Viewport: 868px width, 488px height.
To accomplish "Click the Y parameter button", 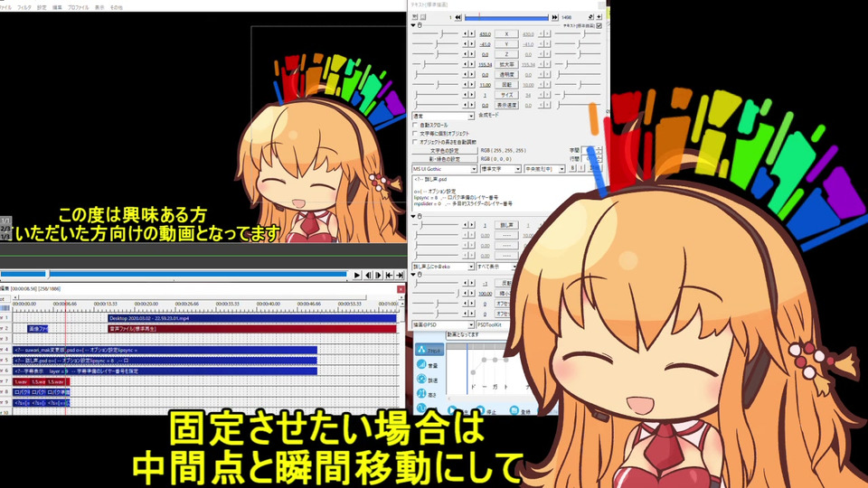I will pyautogui.click(x=506, y=44).
